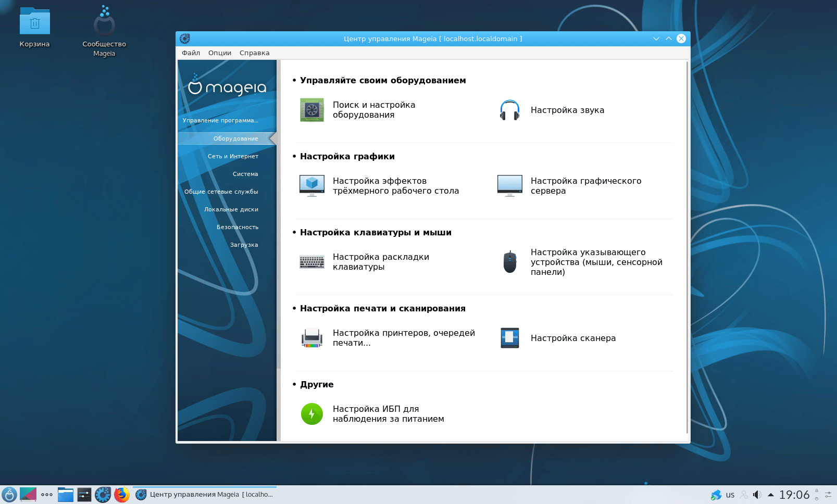Open the Справка menu
The width and height of the screenshot is (837, 504).
[x=255, y=53]
